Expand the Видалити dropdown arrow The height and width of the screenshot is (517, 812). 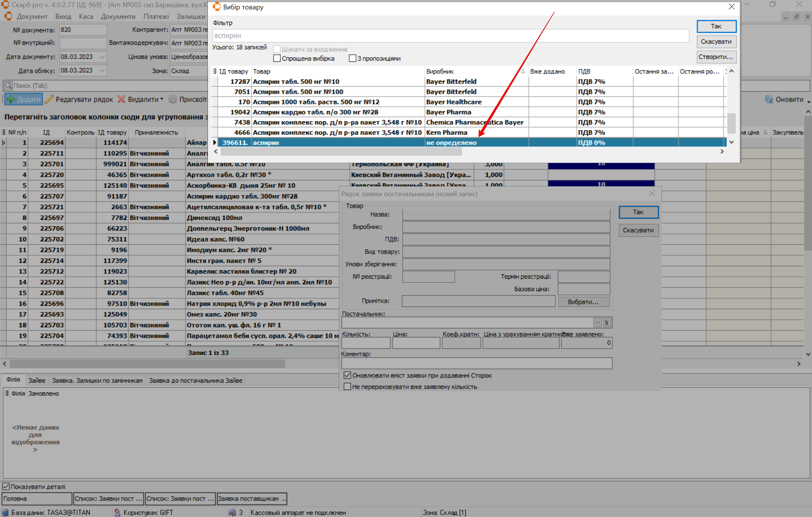pyautogui.click(x=162, y=99)
